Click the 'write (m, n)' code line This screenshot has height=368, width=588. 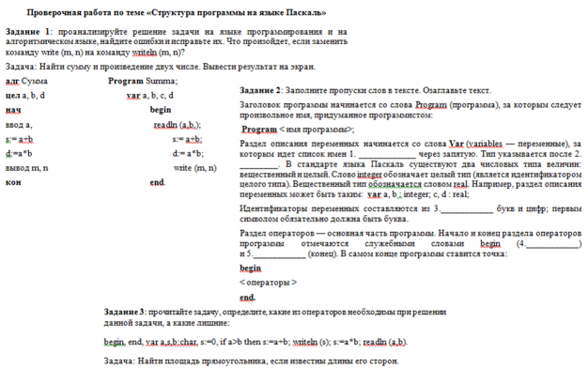pos(195,168)
